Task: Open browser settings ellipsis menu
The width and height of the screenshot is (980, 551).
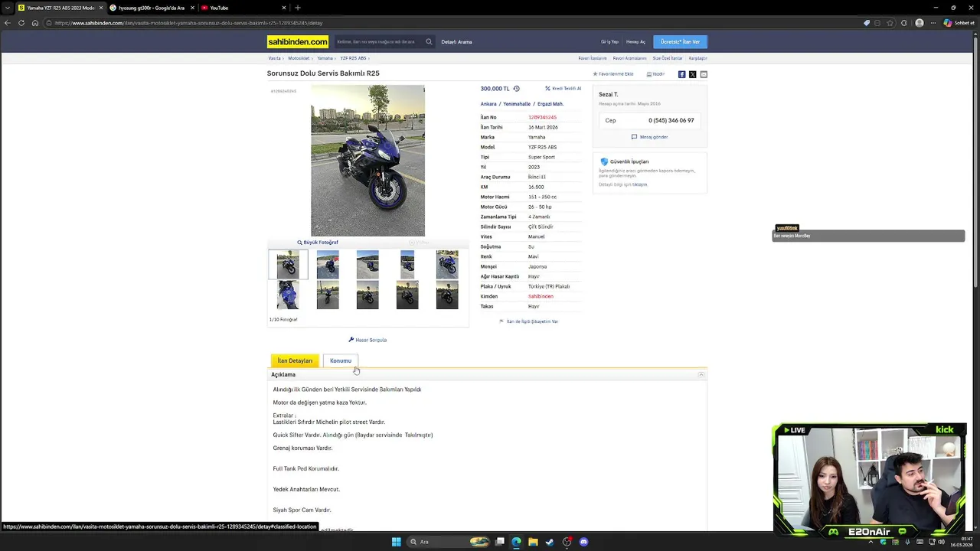Action: coord(933,23)
